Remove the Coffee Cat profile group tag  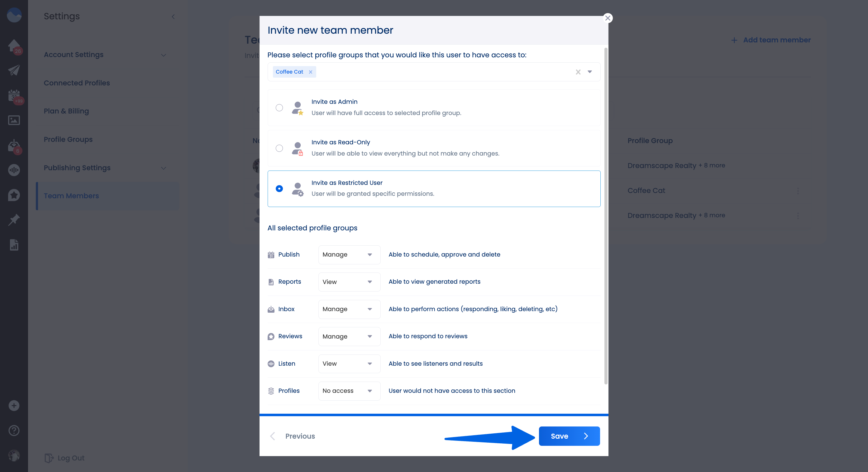pos(310,72)
